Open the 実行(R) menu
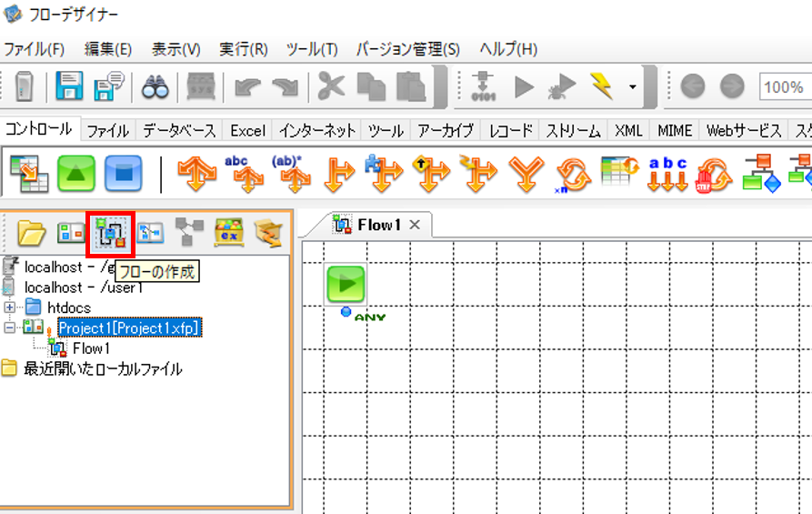 coord(244,49)
